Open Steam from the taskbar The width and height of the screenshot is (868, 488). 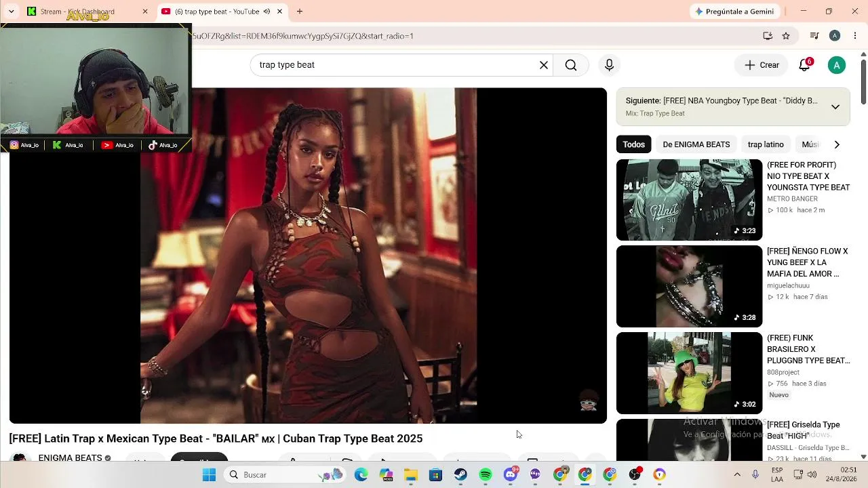click(x=460, y=474)
